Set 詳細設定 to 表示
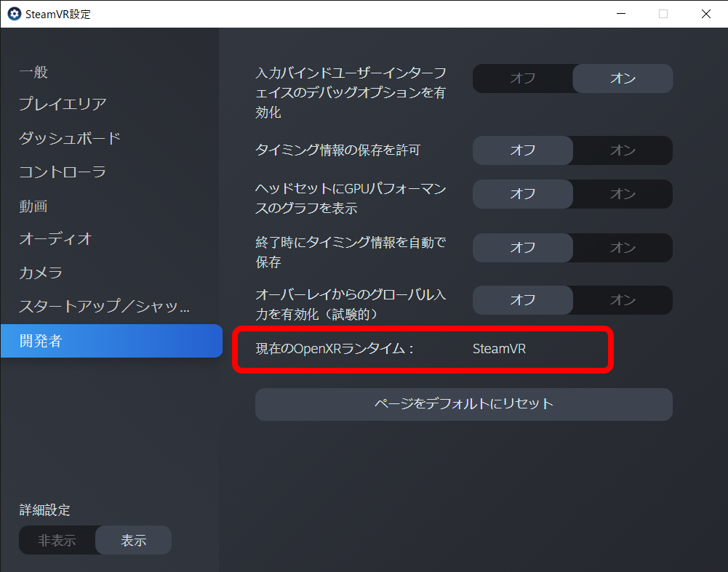 point(134,541)
